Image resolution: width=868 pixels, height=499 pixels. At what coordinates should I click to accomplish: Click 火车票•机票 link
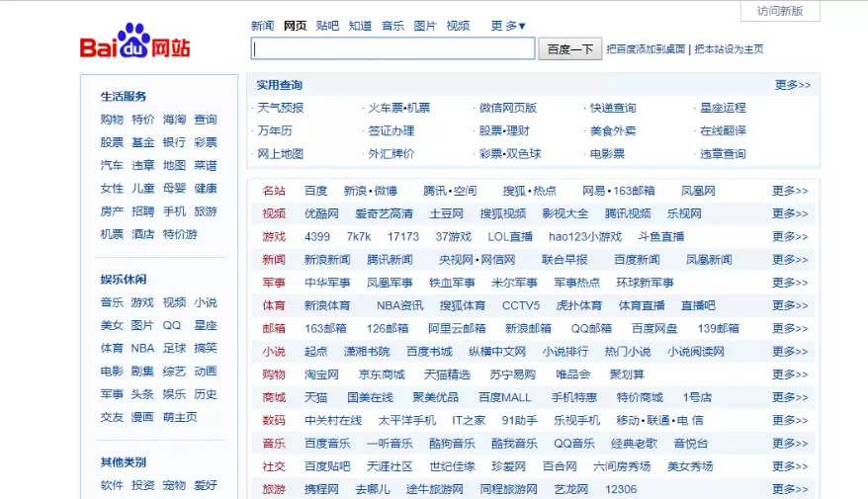[x=399, y=108]
